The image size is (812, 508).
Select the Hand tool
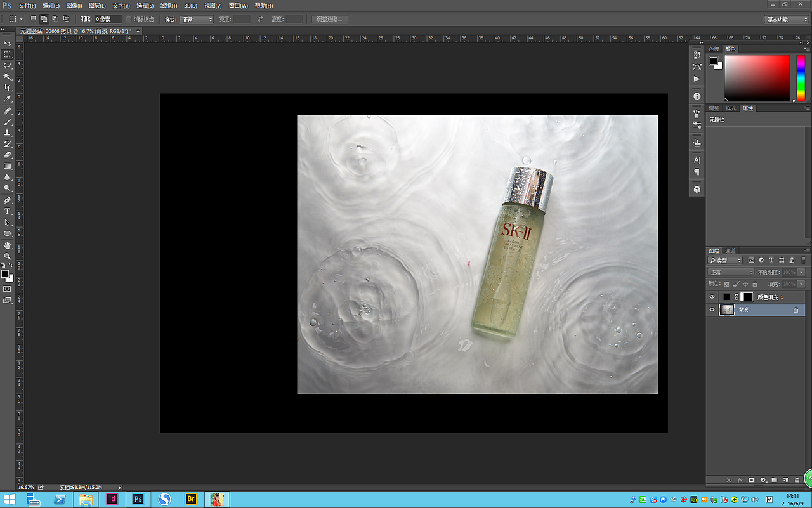(8, 245)
